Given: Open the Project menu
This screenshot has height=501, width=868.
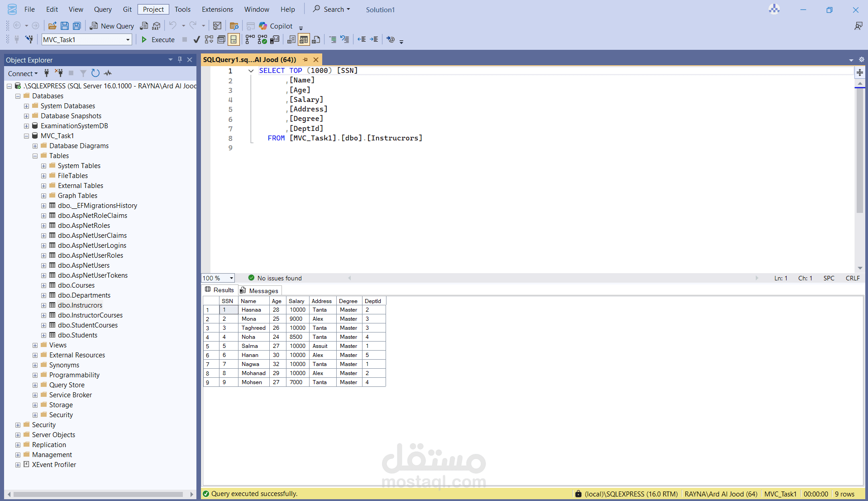Looking at the screenshot, I should (153, 9).
